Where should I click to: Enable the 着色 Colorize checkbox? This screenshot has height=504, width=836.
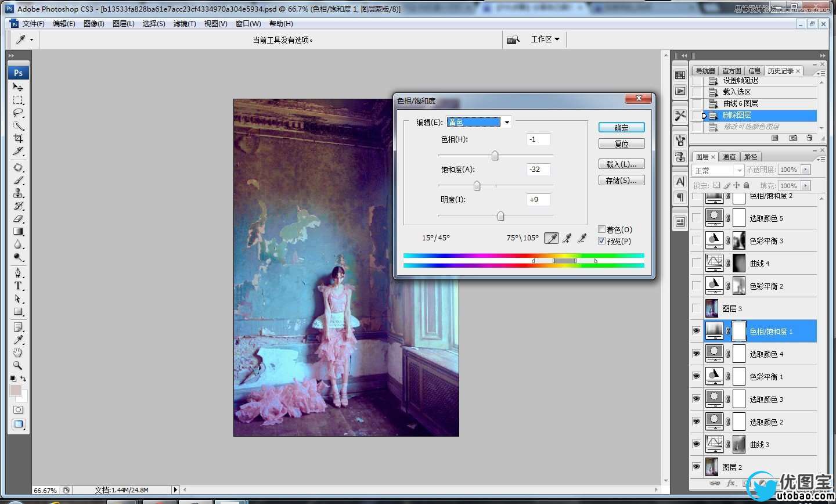[x=602, y=229]
